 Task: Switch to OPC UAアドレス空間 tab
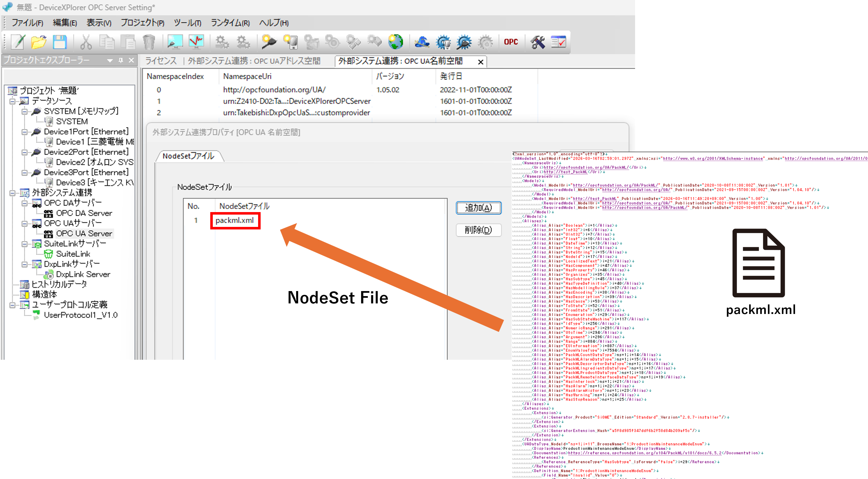coord(254,61)
